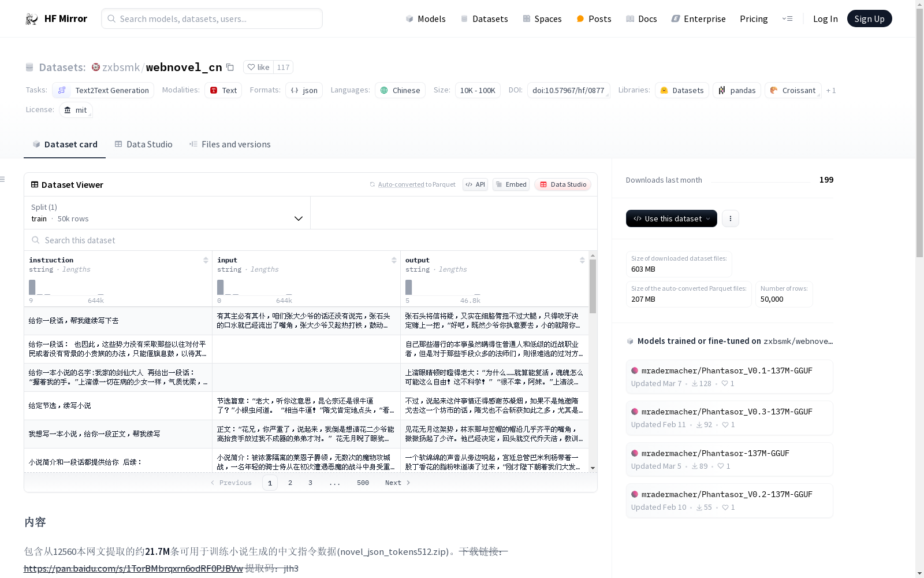
Task: Like the webnovel_cn dataset
Action: point(258,67)
